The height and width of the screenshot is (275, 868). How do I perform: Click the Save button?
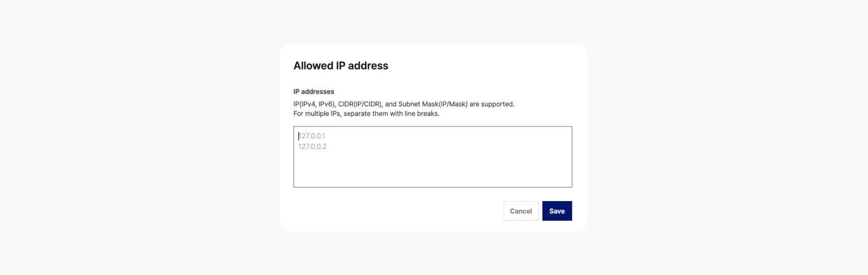coord(557,211)
